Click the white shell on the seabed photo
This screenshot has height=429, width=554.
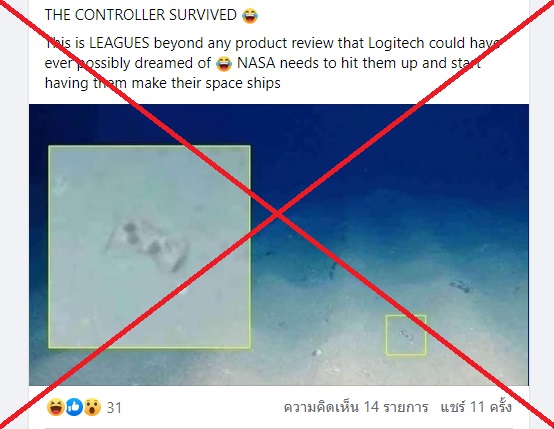pos(317,352)
